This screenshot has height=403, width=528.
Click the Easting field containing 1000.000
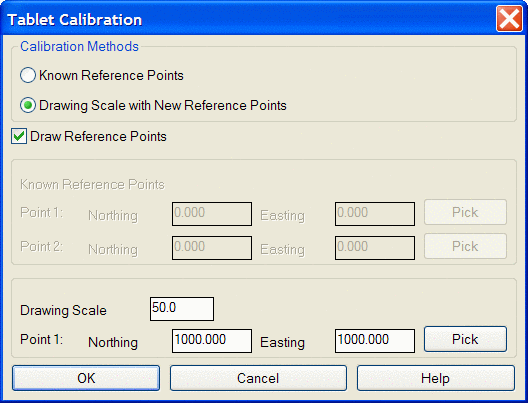click(375, 341)
